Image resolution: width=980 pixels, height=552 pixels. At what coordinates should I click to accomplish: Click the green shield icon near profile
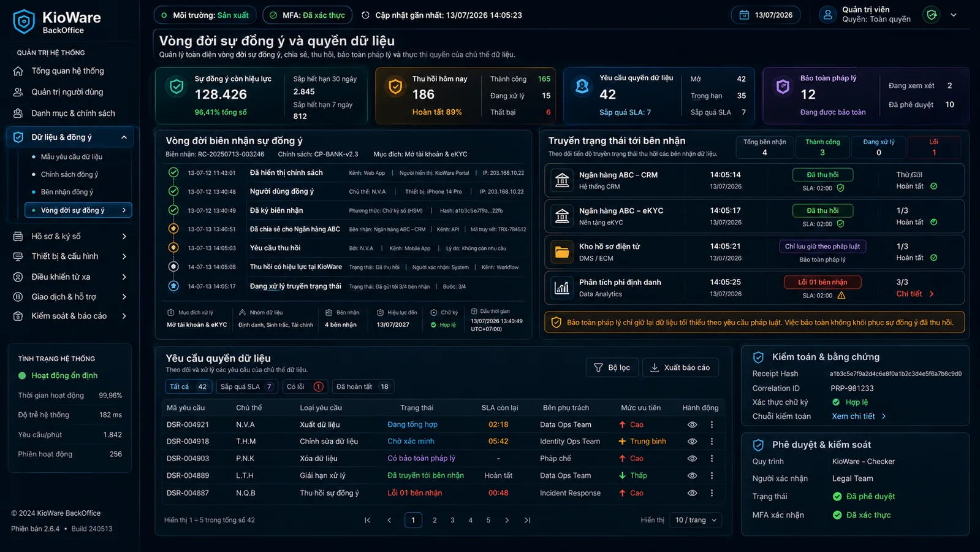pyautogui.click(x=932, y=15)
